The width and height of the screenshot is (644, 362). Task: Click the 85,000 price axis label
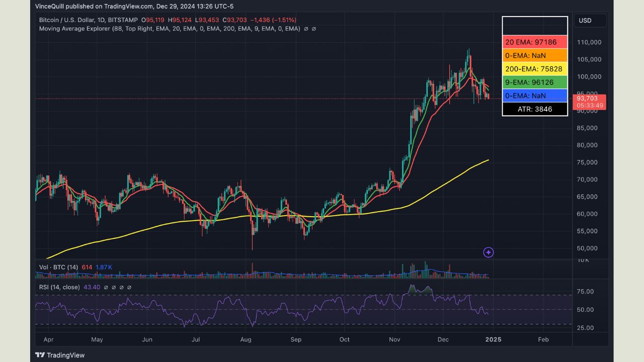point(587,128)
